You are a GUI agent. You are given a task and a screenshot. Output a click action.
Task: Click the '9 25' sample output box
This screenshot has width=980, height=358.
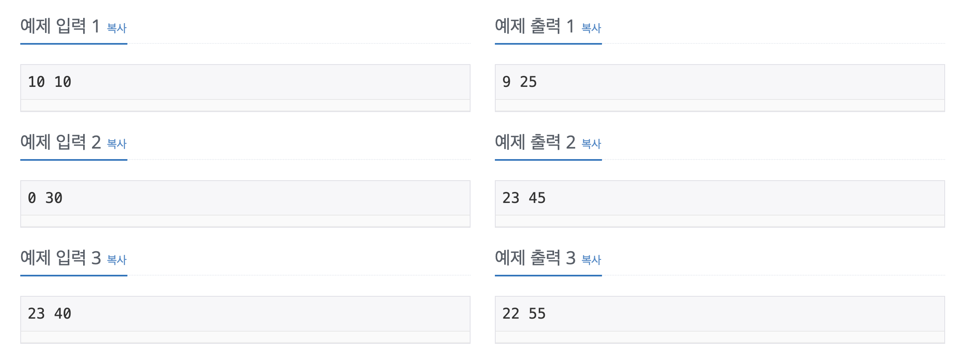tap(720, 88)
